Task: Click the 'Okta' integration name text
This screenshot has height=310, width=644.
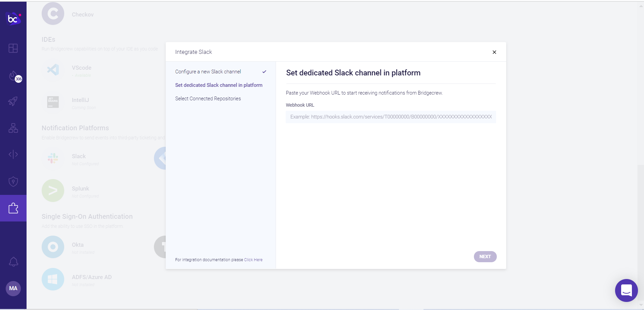Action: 78,245
